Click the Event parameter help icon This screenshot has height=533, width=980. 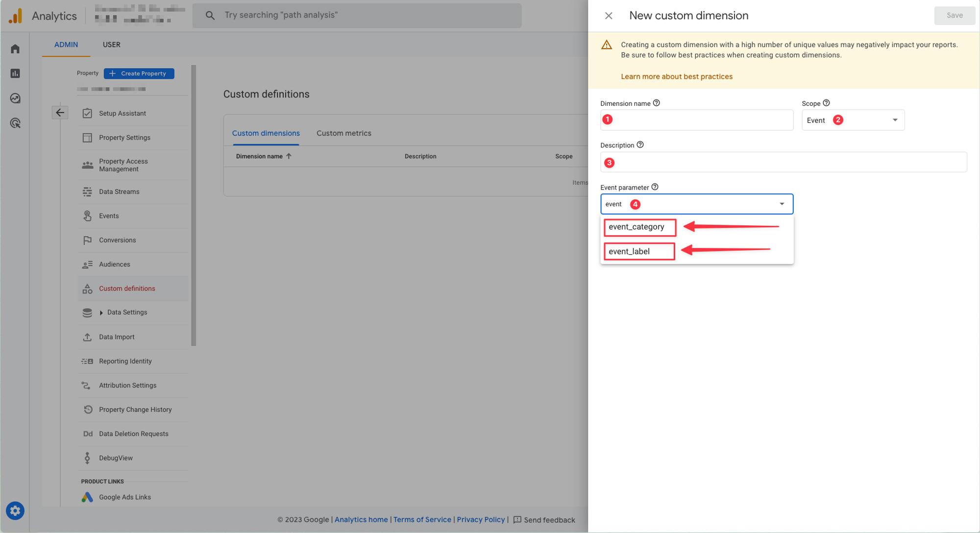[x=655, y=187]
